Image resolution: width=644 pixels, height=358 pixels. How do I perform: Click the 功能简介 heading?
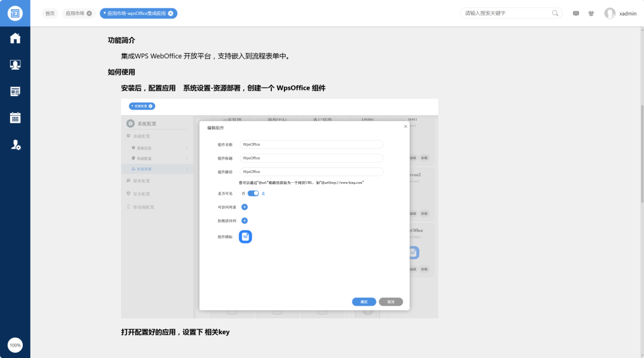tap(121, 40)
